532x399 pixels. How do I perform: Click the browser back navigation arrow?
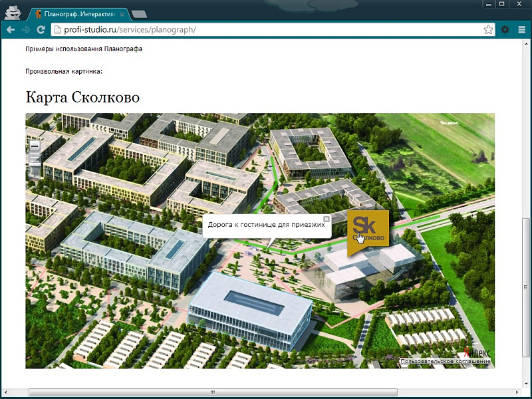pyautogui.click(x=9, y=29)
